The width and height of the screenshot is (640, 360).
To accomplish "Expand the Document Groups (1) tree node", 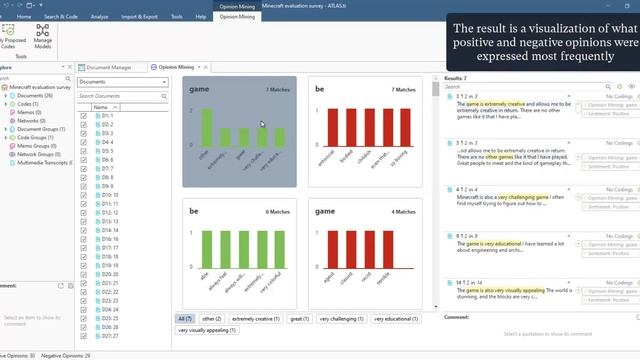I will (x=6, y=129).
